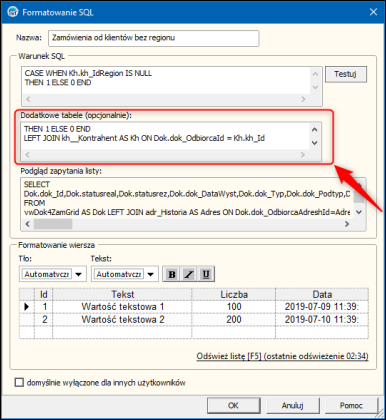Click the Tekst Automatyczny color field
The height and width of the screenshot is (420, 386).
(x=119, y=274)
